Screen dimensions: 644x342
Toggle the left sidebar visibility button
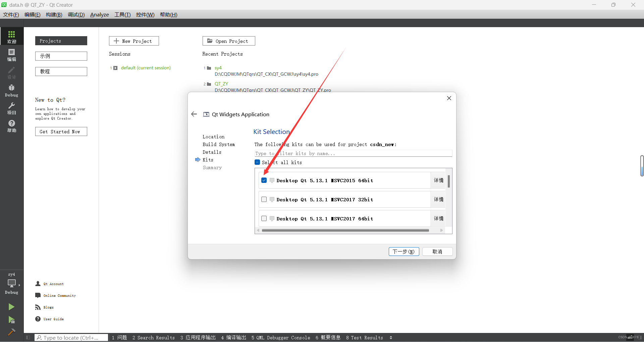coord(28,338)
